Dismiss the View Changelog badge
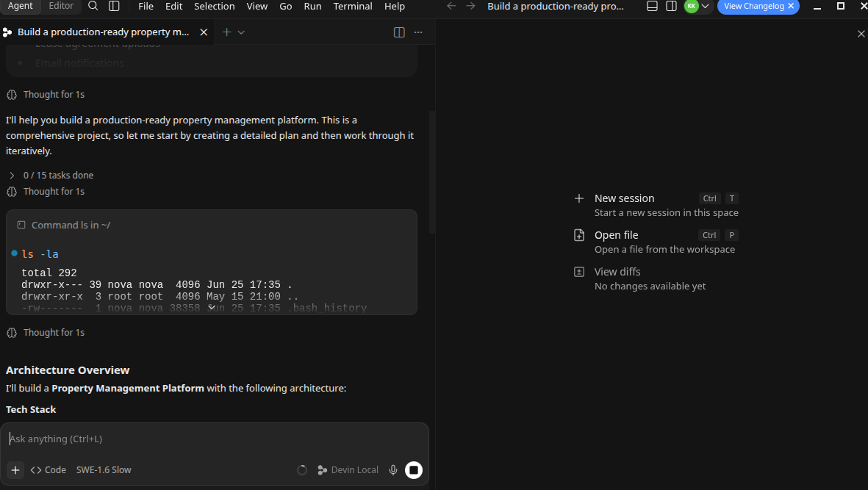This screenshot has height=490, width=868. (x=791, y=6)
